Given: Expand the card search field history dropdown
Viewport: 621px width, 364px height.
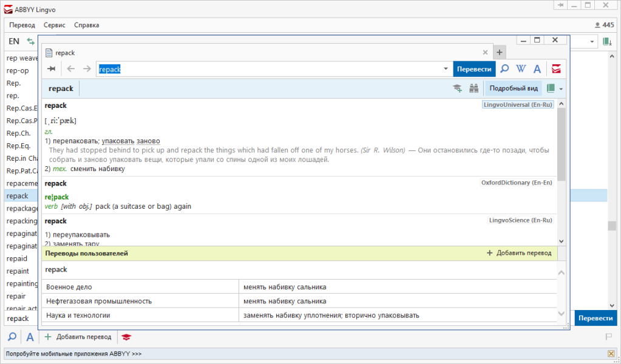Looking at the screenshot, I should tap(446, 69).
